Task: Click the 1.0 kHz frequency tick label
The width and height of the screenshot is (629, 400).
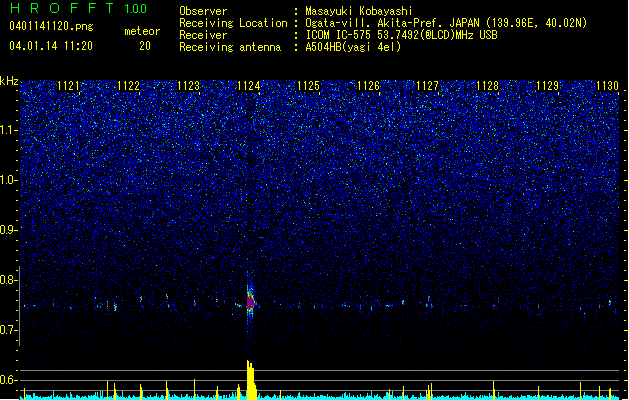Action: click(x=8, y=180)
